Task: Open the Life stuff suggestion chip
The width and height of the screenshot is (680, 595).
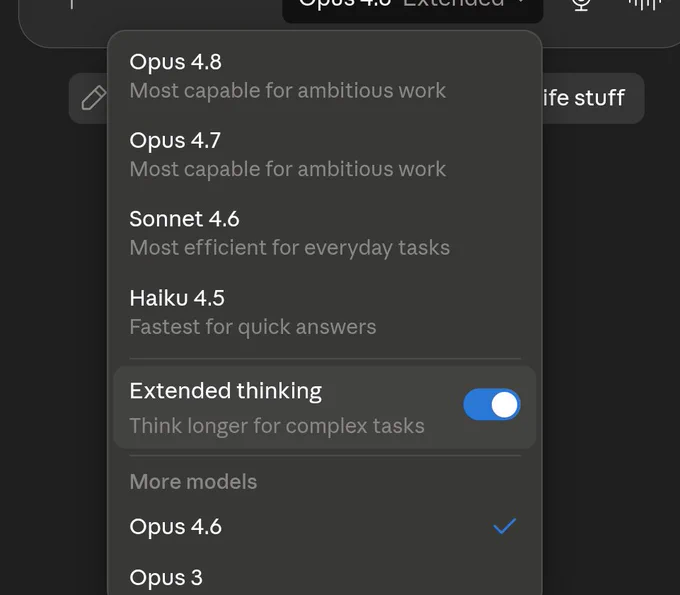Action: click(593, 98)
